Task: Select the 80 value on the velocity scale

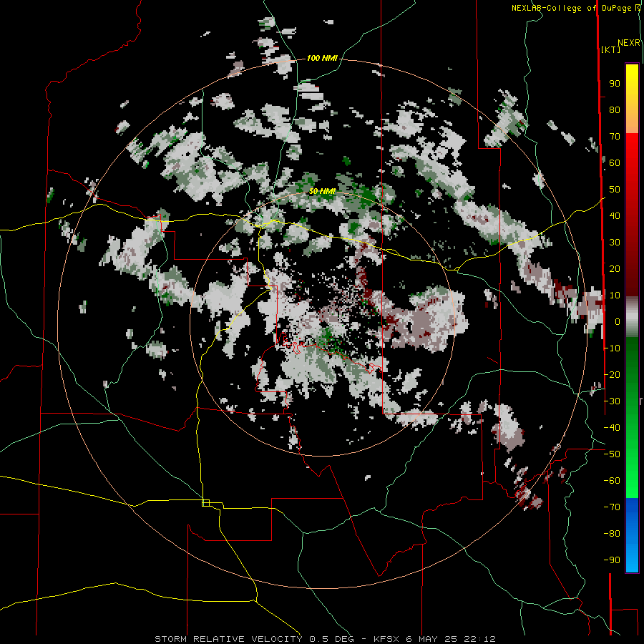Action: pyautogui.click(x=615, y=110)
